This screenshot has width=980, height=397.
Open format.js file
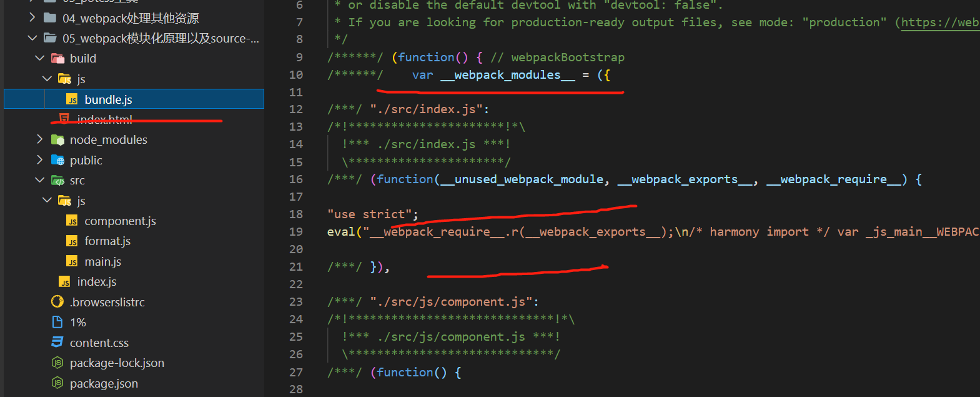coord(107,241)
